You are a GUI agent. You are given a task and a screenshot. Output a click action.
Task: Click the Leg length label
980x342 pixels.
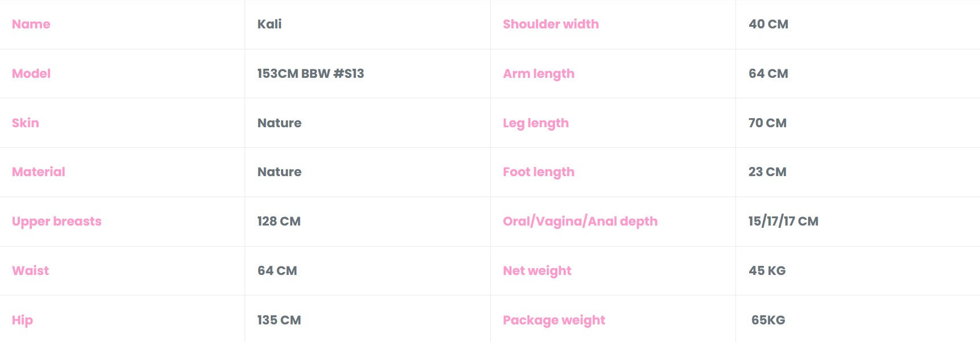coord(536,123)
